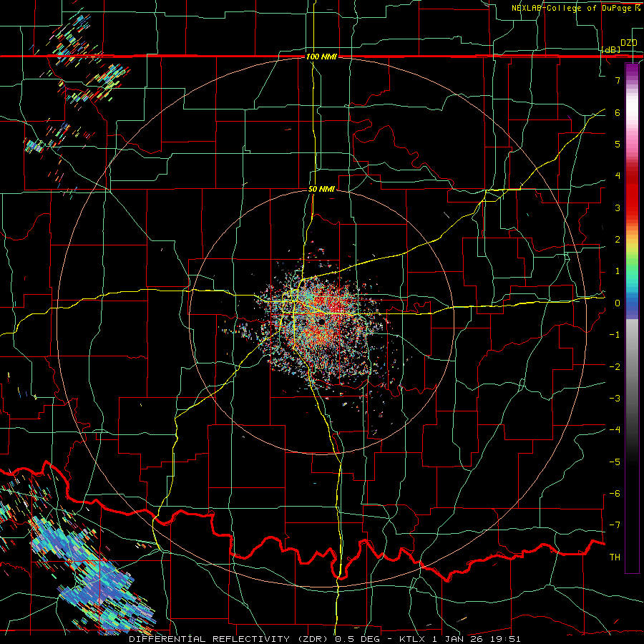Click the -4 value on the color scale
The height and width of the screenshot is (644, 644).
coord(615,430)
